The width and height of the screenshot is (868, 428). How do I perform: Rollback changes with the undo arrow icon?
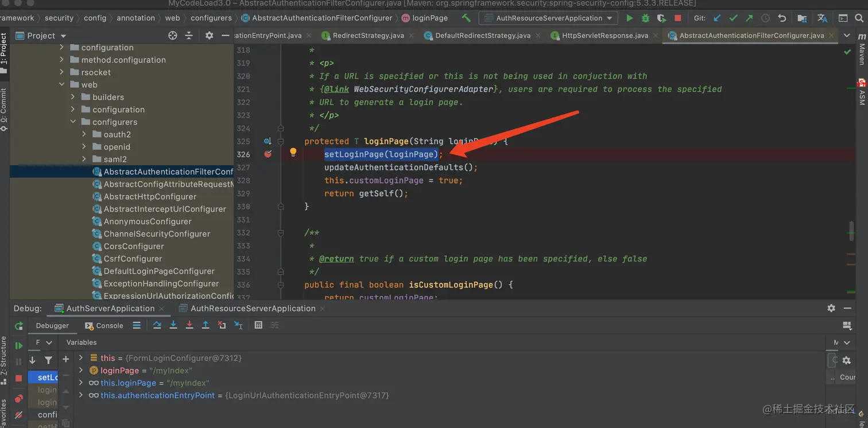(x=782, y=18)
